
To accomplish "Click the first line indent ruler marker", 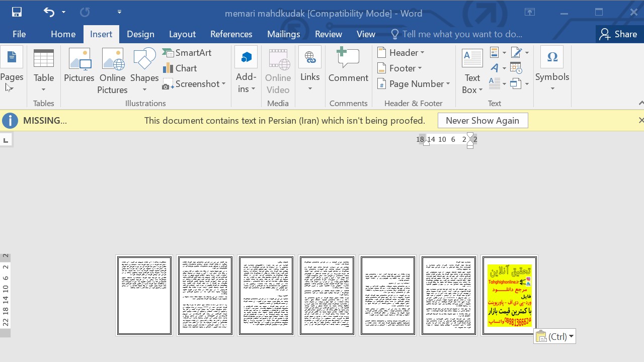I will 470,135.
